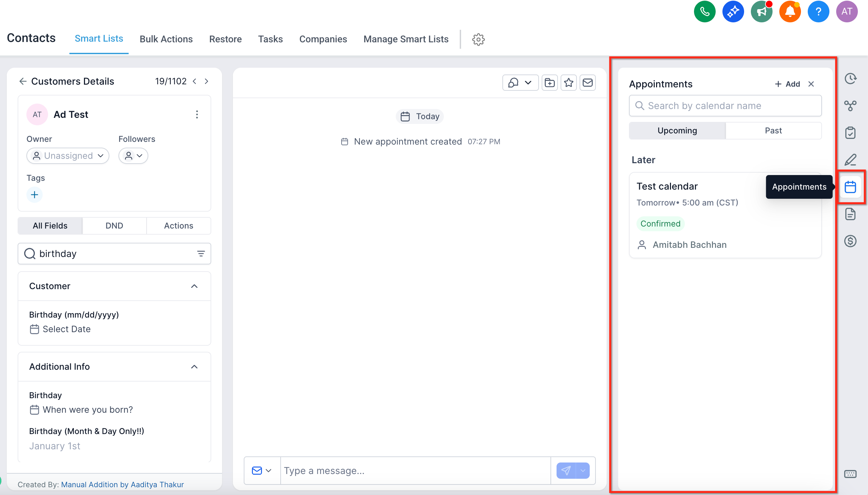Image resolution: width=868 pixels, height=495 pixels.
Task: Click the green phone dialer icon
Action: [x=704, y=12]
